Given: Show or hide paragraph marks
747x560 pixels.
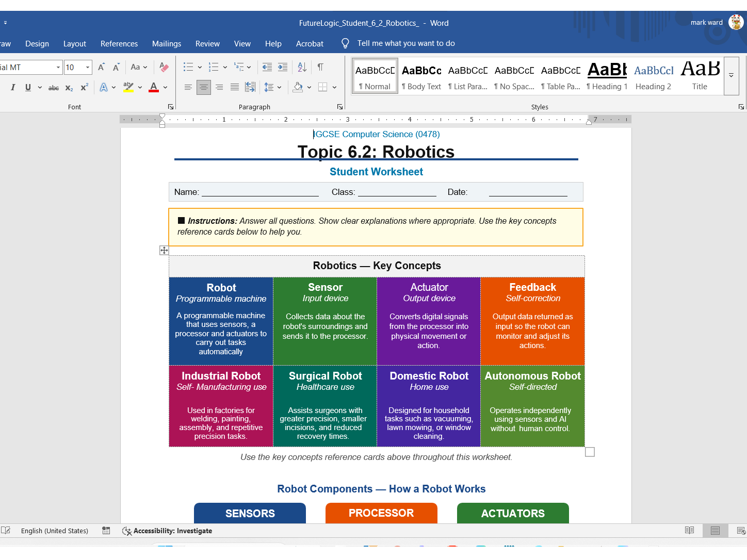Looking at the screenshot, I should click(320, 67).
